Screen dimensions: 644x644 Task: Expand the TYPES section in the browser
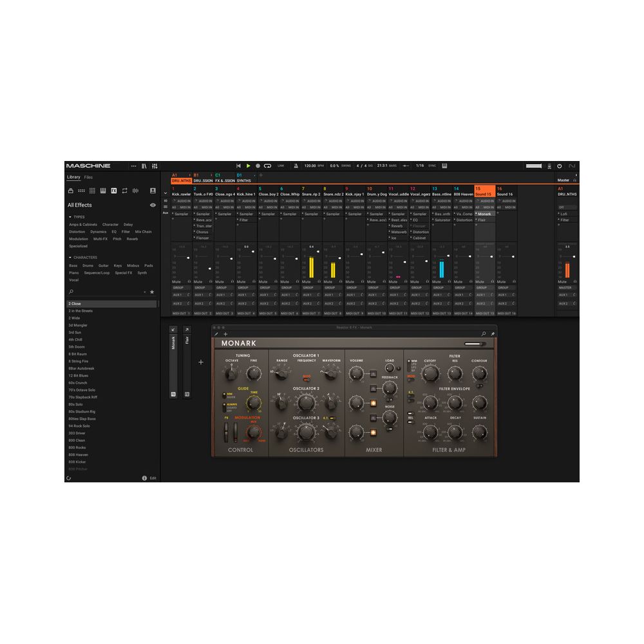click(x=72, y=216)
